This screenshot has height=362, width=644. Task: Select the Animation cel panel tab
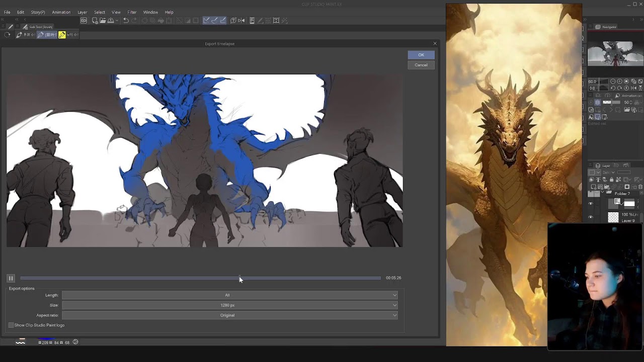[629, 96]
